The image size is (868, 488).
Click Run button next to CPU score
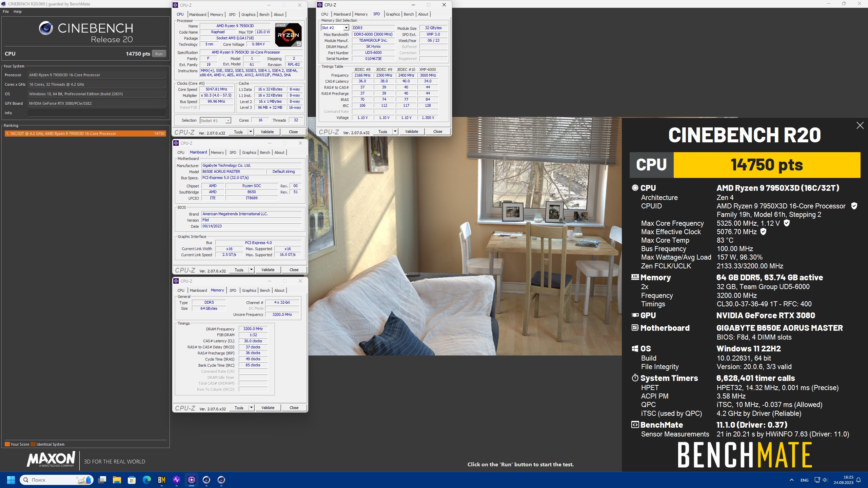[159, 54]
